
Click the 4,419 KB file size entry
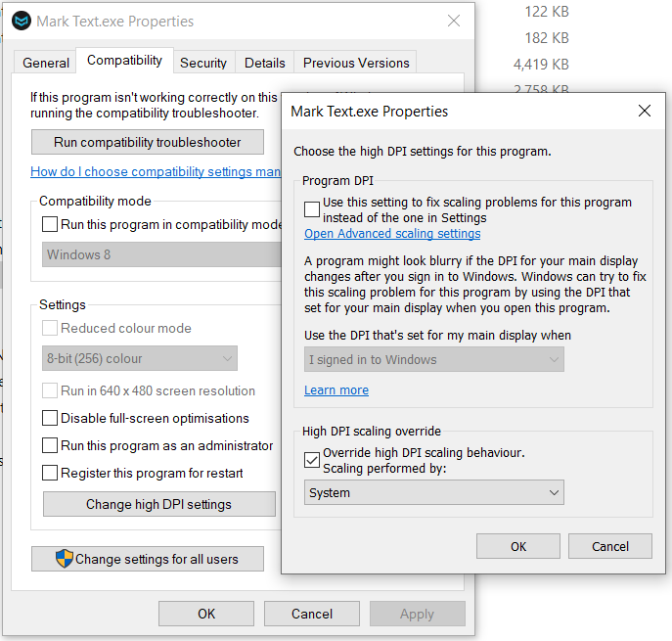pyautogui.click(x=541, y=65)
